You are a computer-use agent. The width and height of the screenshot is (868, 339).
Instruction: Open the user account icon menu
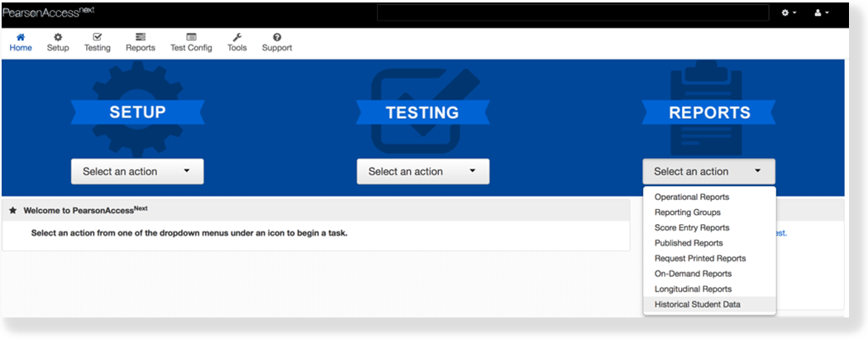[x=822, y=13]
